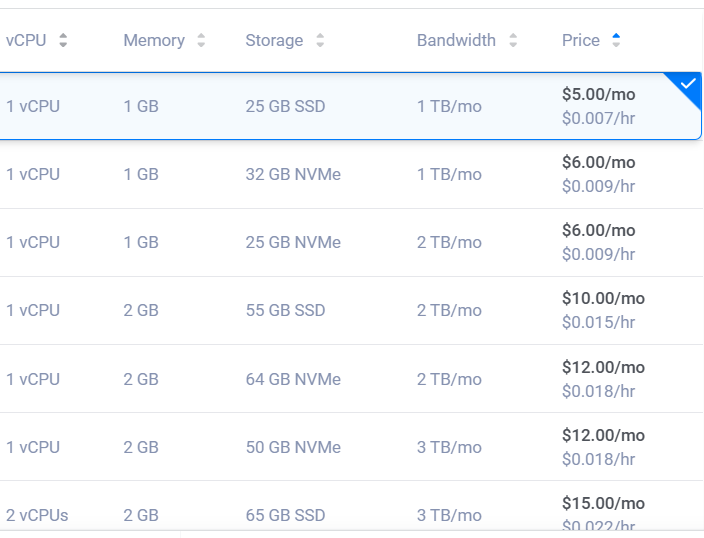Sort plans by the Memory header label
Screen dimensions: 704x538
154,41
